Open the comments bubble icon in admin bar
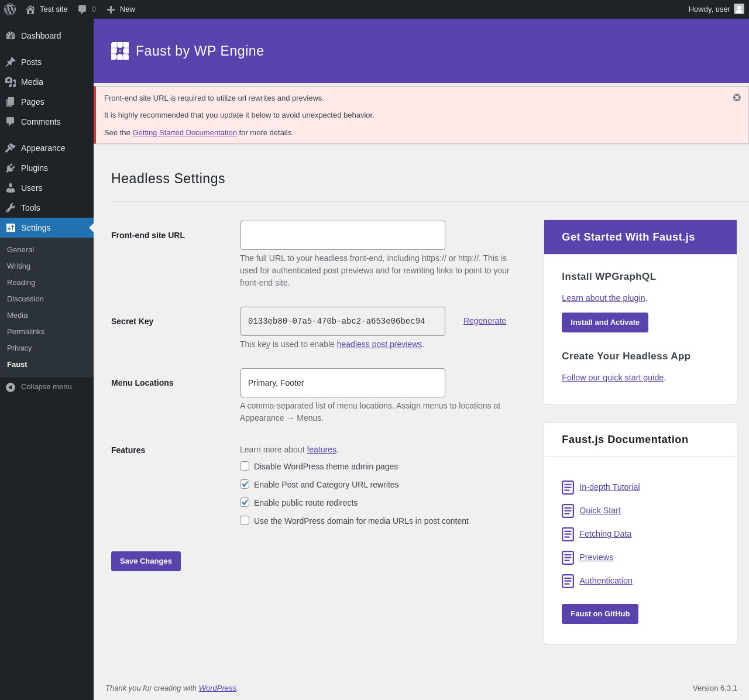Viewport: 749px width, 700px height. click(83, 9)
